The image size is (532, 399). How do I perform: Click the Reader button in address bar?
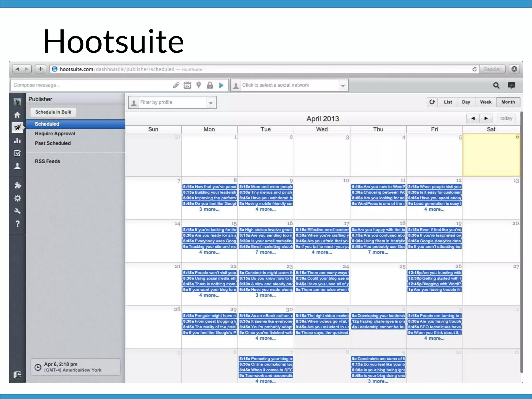click(x=492, y=69)
